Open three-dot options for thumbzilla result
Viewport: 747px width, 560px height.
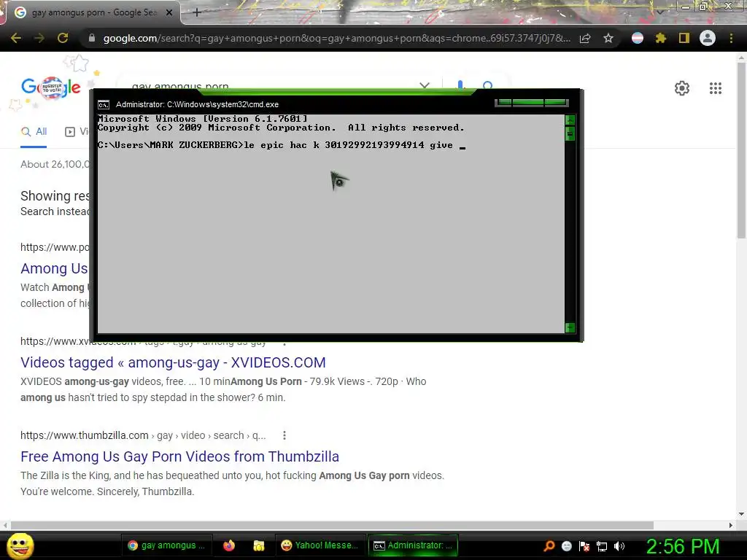click(285, 435)
